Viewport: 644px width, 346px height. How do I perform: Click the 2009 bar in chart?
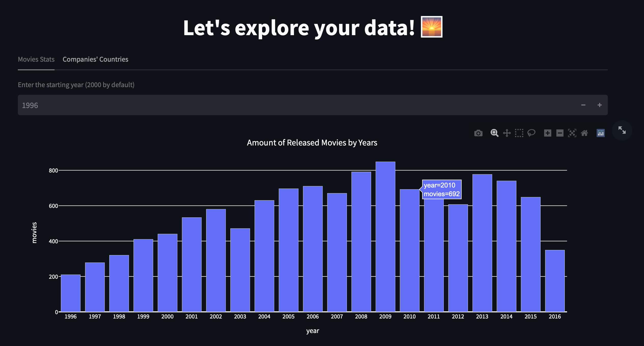[385, 237]
